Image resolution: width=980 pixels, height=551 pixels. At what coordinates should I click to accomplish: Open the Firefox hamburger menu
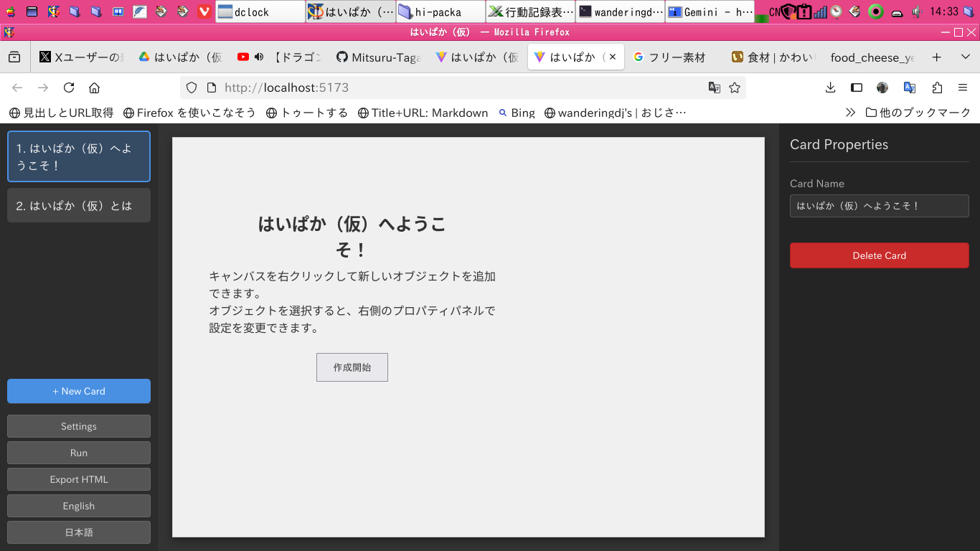(963, 88)
